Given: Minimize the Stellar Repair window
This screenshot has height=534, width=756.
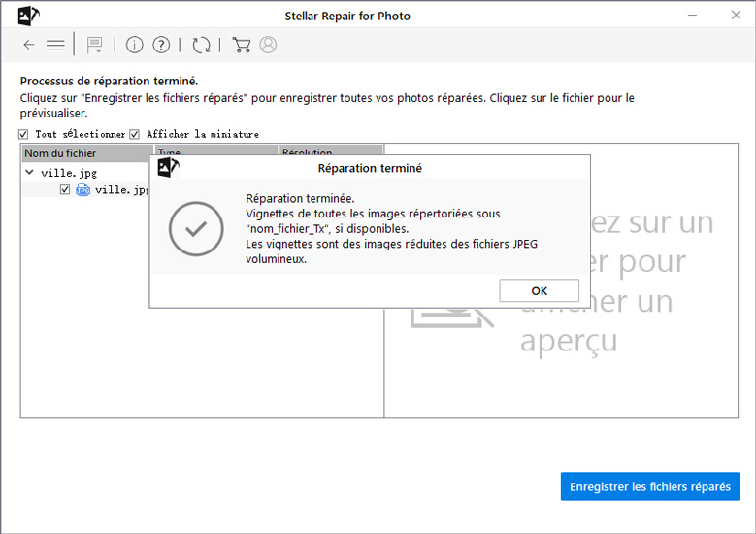Looking at the screenshot, I should click(x=692, y=16).
